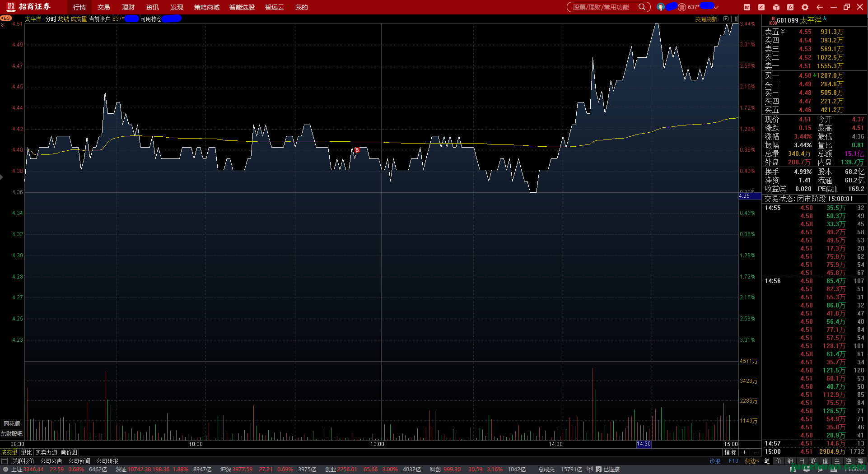This screenshot has height=474, width=868.
Task: Open the 交易 menu
Action: pyautogui.click(x=104, y=7)
